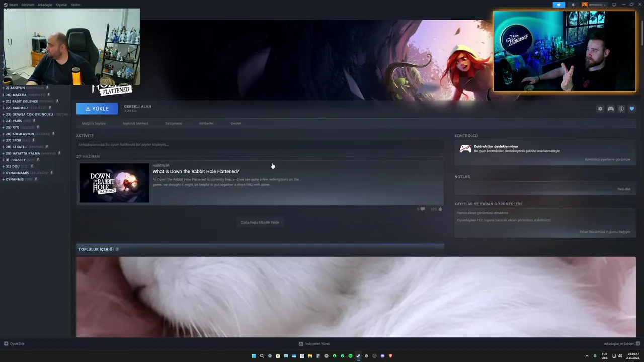644x362 pixels.
Task: Show hidden system tray icons
Action: [x=587, y=356]
